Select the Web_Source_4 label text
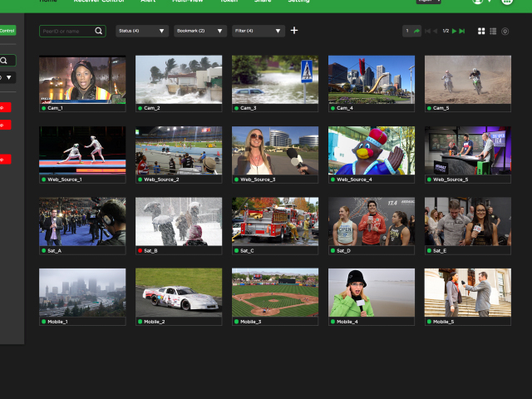The image size is (532, 399). [x=354, y=180]
